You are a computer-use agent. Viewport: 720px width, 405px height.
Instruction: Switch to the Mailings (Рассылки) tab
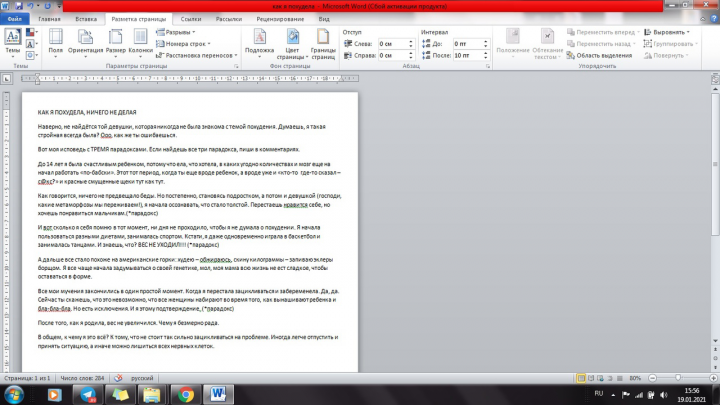click(229, 19)
